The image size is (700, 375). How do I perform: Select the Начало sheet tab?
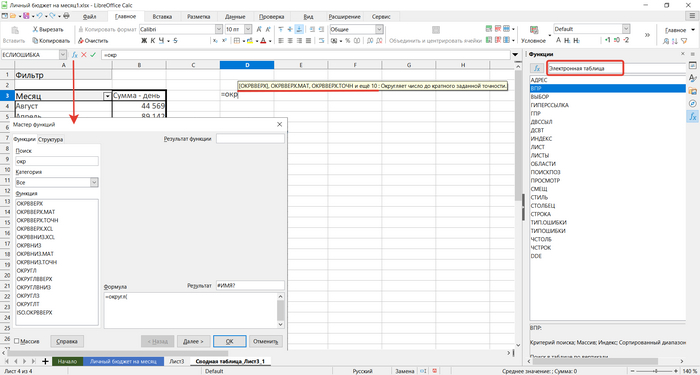click(x=67, y=361)
